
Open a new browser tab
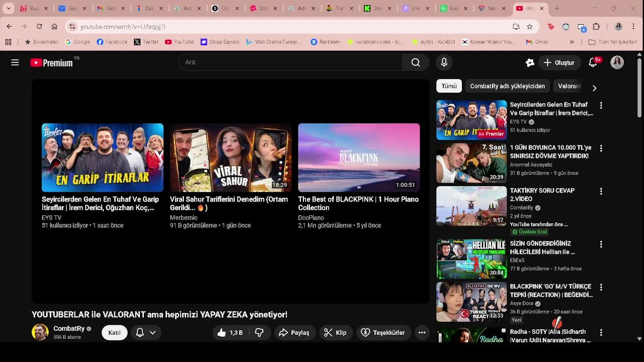tap(556, 9)
